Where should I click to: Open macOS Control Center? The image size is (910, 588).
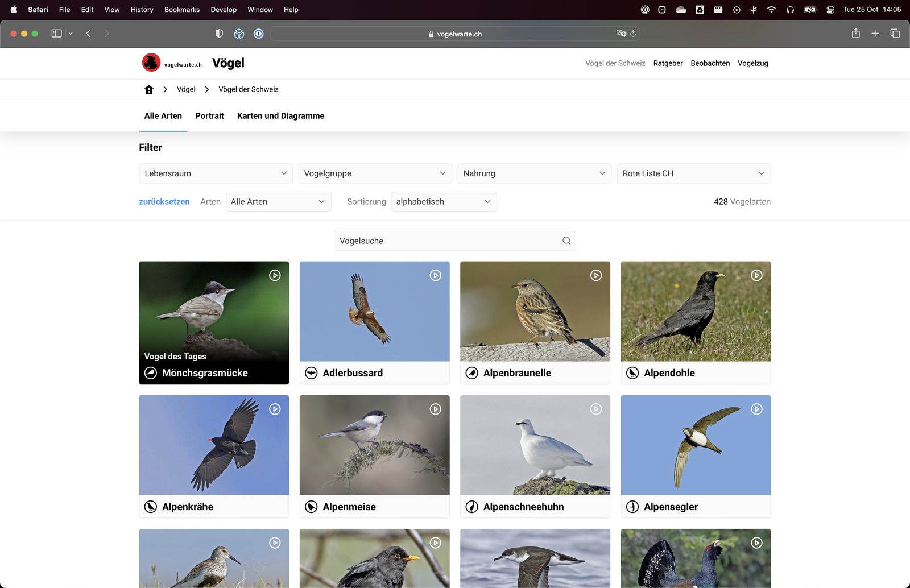830,10
